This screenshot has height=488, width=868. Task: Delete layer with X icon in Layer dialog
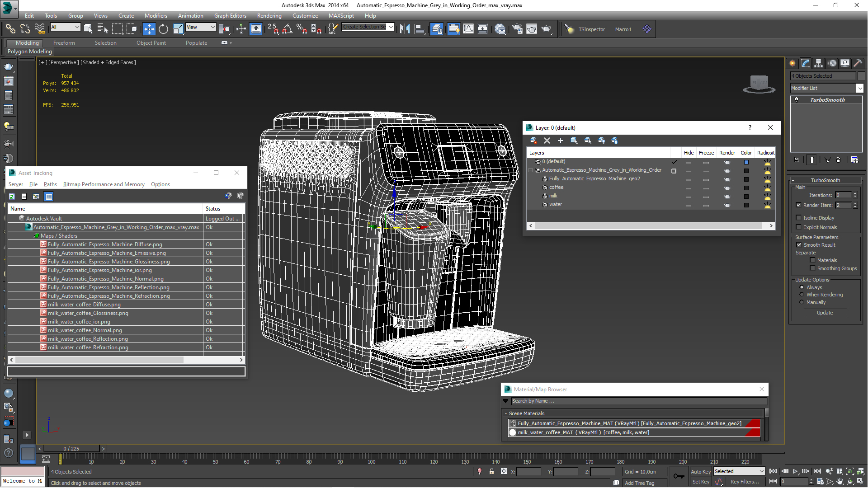[547, 141]
